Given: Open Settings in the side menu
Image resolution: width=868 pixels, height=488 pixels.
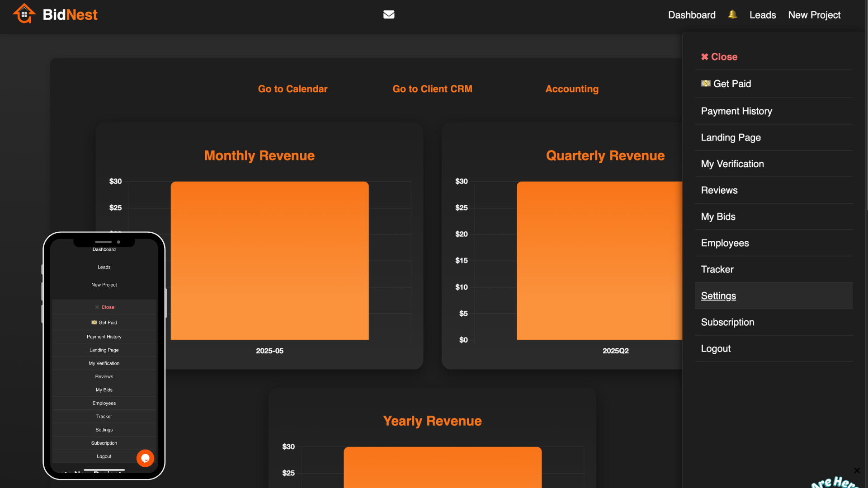Looking at the screenshot, I should 718,296.
